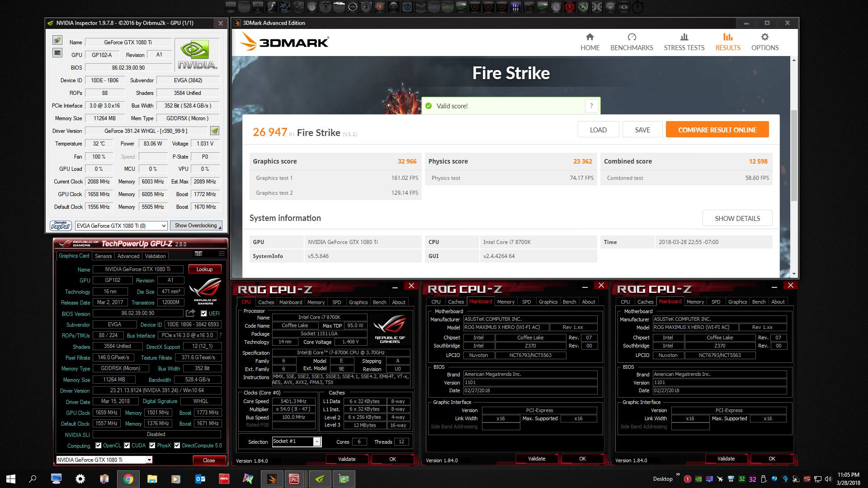Open Socket #1 selection dropdown in CPU-Z
This screenshot has width=868, height=488.
point(317,441)
